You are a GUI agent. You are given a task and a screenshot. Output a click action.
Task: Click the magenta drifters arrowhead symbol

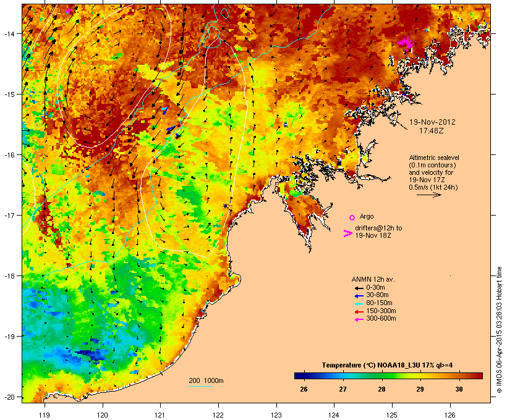tap(347, 233)
